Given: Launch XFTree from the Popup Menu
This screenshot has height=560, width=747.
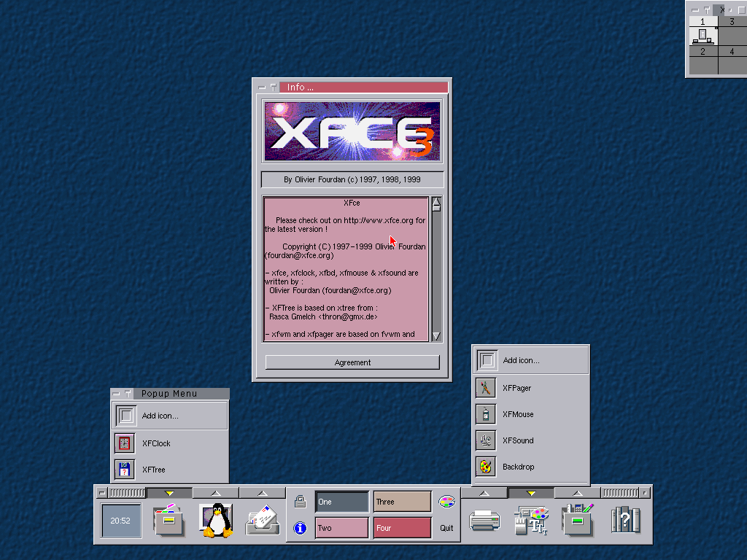Looking at the screenshot, I should [x=170, y=470].
